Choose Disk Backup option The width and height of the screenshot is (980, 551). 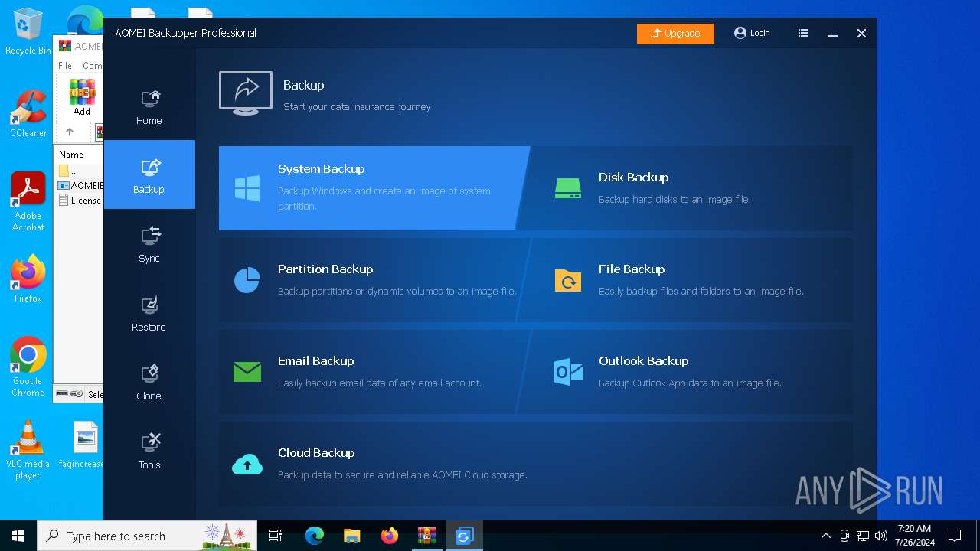[685, 188]
